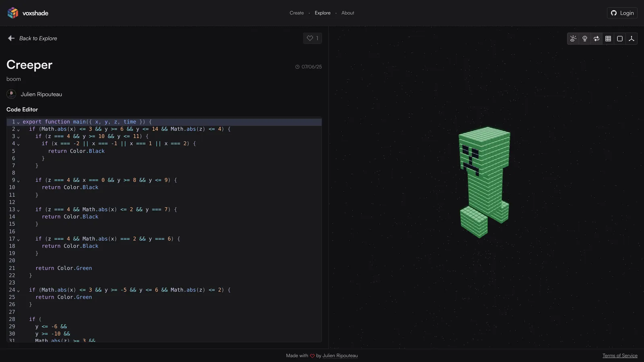Go to the Explore page
Image resolution: width=644 pixels, height=362 pixels.
322,13
